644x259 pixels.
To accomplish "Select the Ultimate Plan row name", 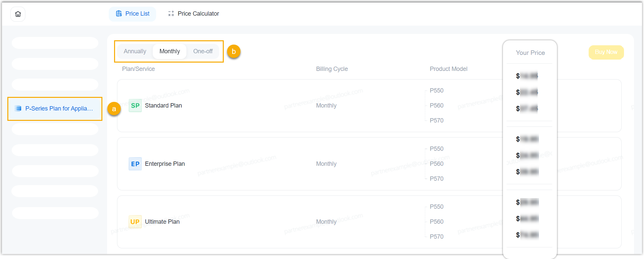I will pos(162,222).
